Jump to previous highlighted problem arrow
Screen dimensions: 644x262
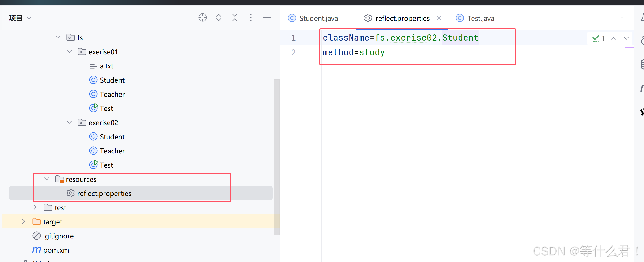[x=613, y=38]
